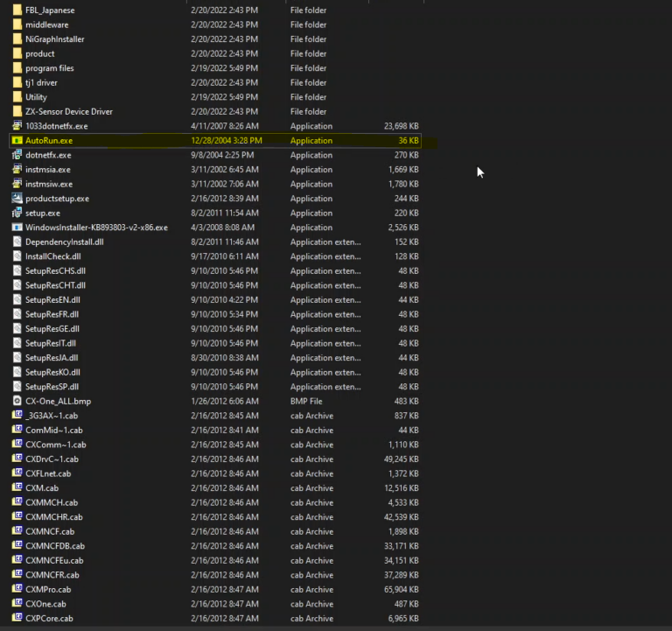Viewport: 672px width, 631px height.
Task: Select the CX-One_ALL.bmp image icon
Action: (x=17, y=401)
